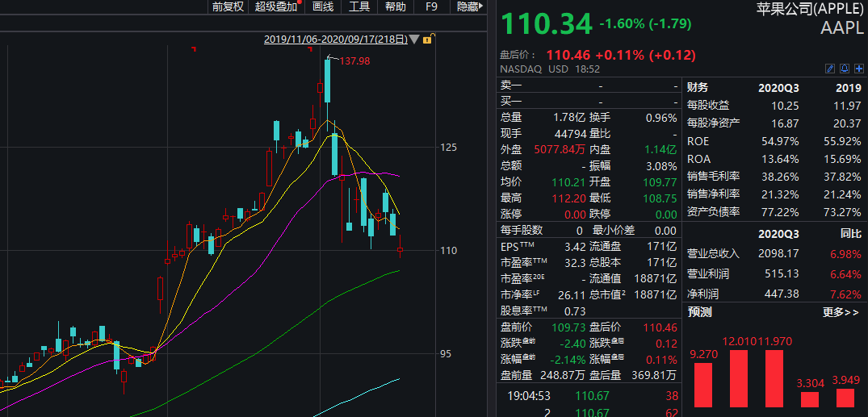
Task: Click the small arrow marker at the 137.98 peak
Action: pyautogui.click(x=332, y=56)
